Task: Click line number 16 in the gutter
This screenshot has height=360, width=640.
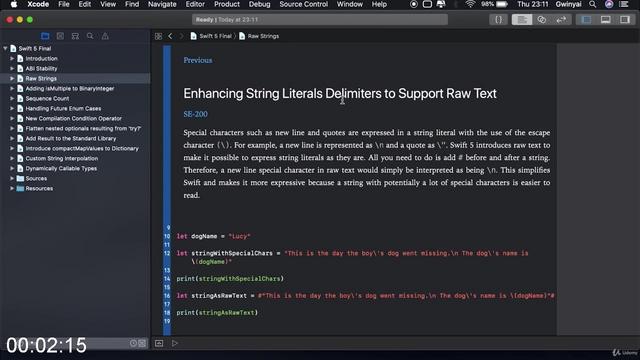Action: click(x=167, y=296)
